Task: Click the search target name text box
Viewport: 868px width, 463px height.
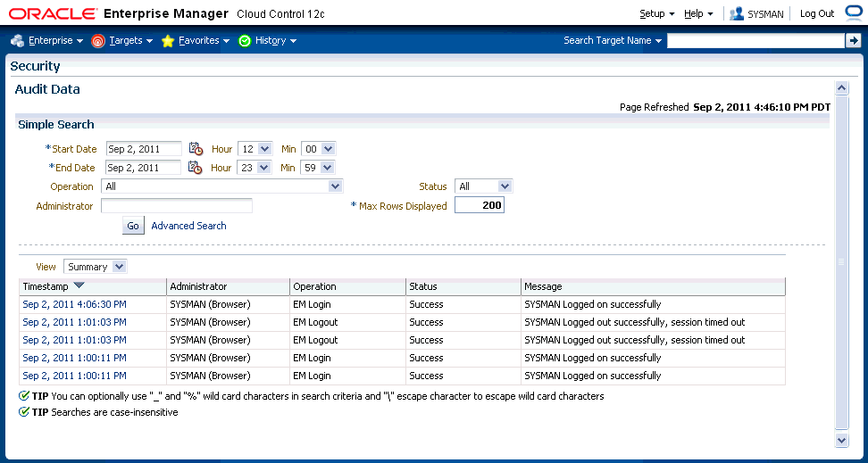Action: [755, 40]
